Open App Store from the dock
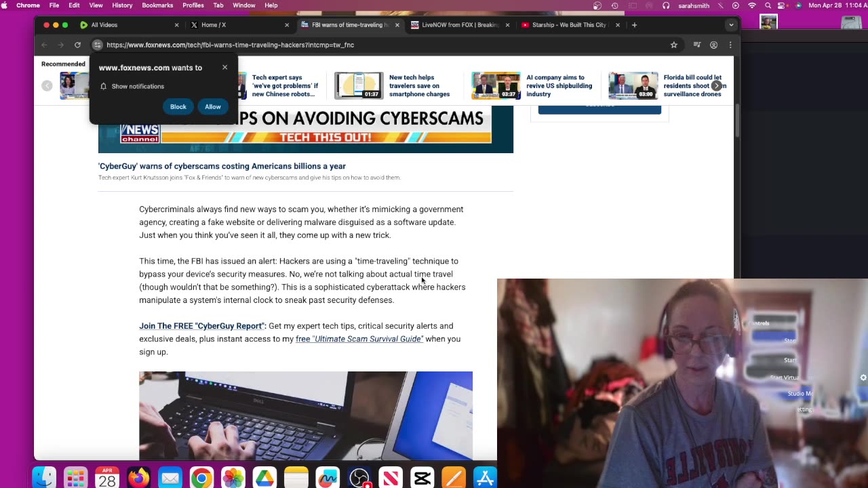This screenshot has width=868, height=488. coord(485,478)
